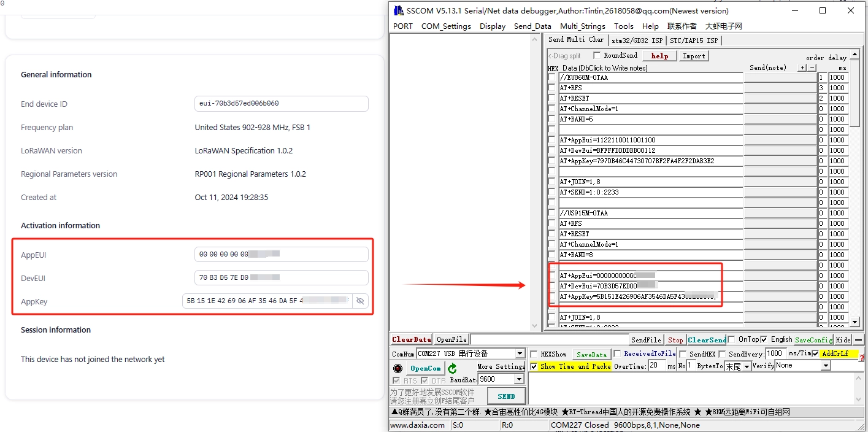Screen dimensions: 868x432
Task: Expand the BaudRate dropdown
Action: point(520,379)
